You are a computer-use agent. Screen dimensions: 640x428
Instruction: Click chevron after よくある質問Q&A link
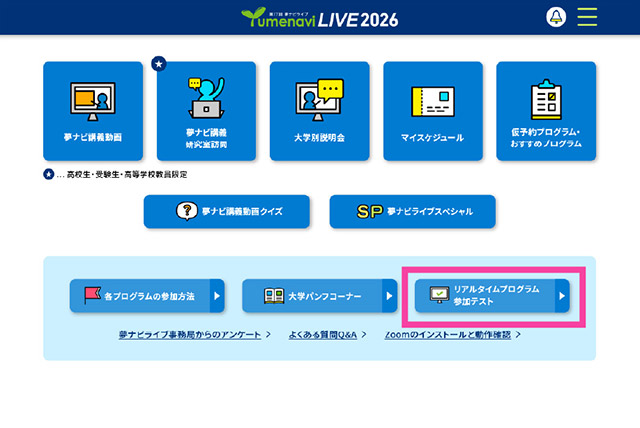(364, 335)
